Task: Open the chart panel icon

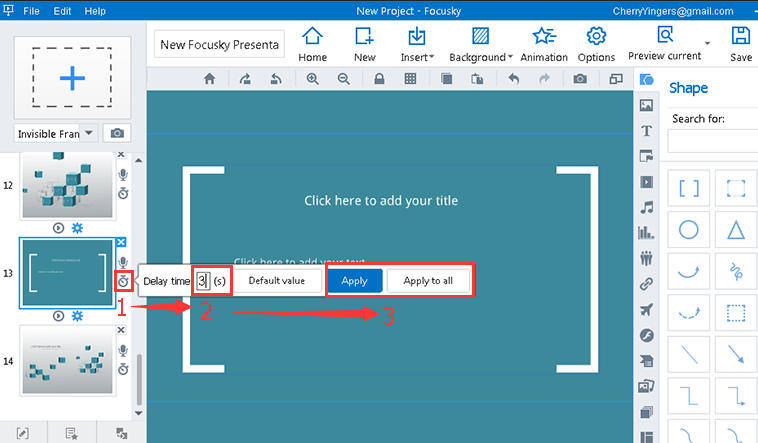Action: (x=646, y=233)
